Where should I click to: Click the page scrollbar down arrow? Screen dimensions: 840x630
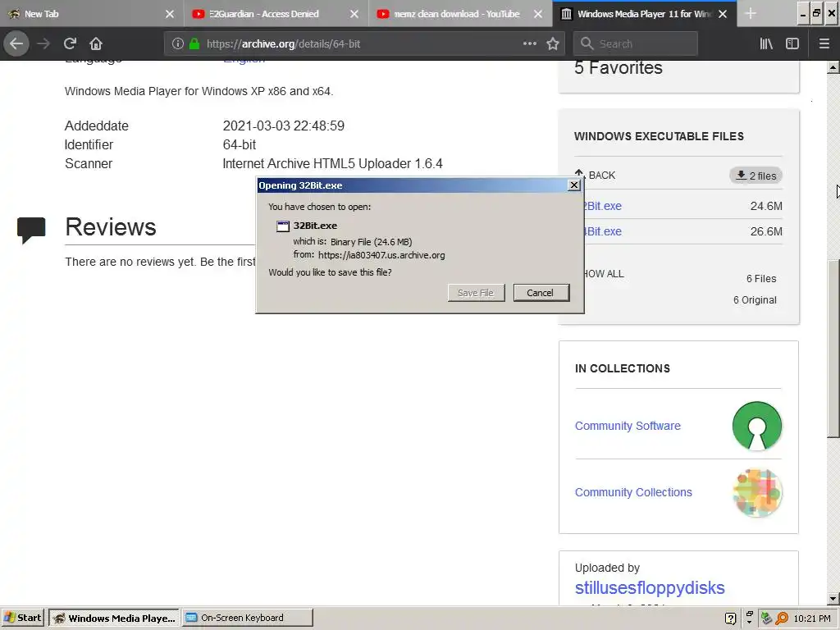click(833, 598)
